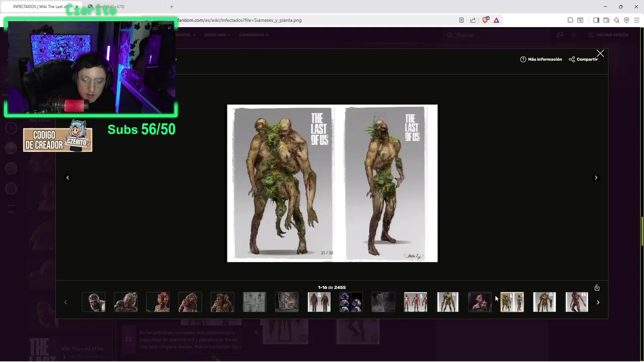Close the image lightbox with the X
644x362 pixels.
600,54
